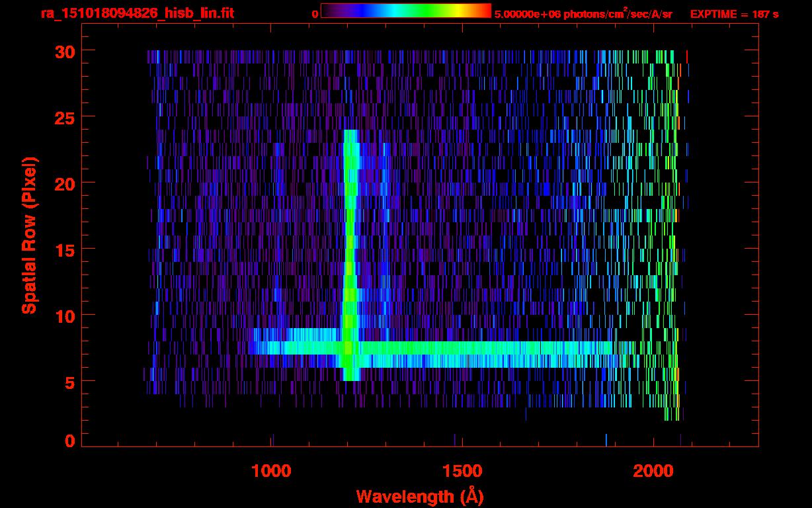
Task: Click the rainbow intensity color bar
Action: pos(405,11)
